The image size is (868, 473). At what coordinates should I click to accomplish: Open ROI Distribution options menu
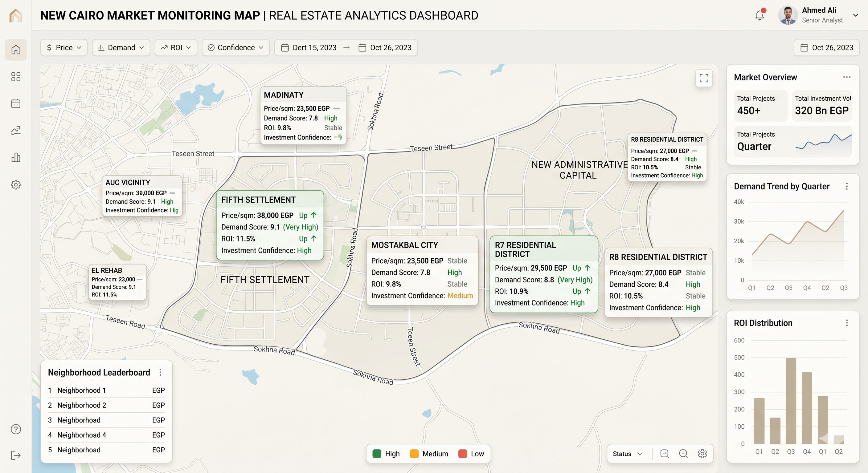(x=847, y=323)
